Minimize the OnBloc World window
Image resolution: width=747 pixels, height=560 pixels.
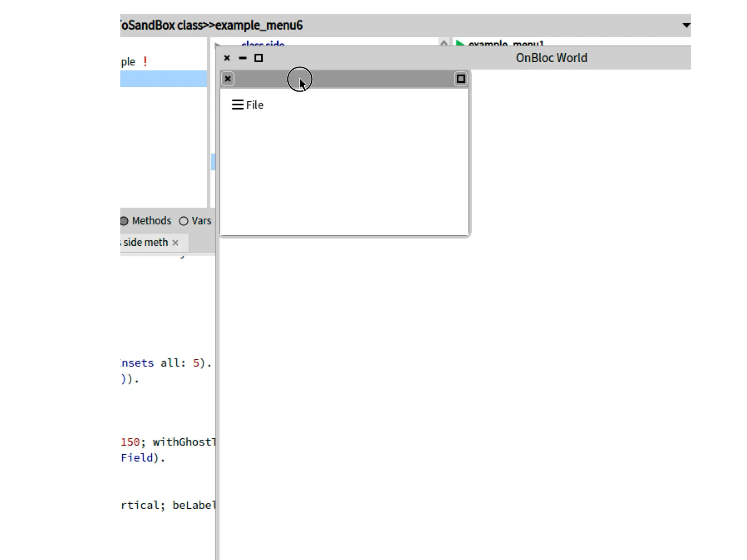(243, 58)
